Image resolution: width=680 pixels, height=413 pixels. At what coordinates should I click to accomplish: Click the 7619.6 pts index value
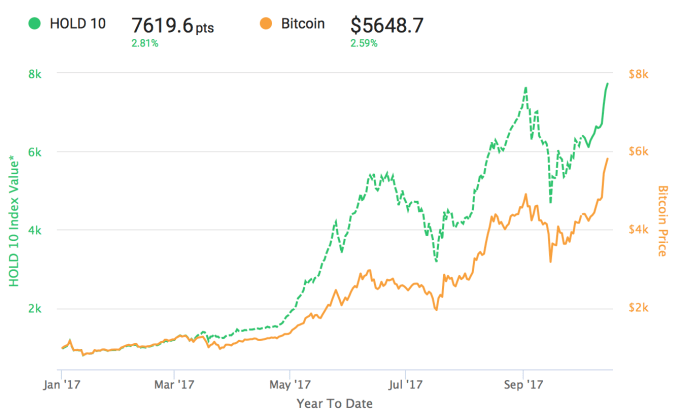pos(170,24)
